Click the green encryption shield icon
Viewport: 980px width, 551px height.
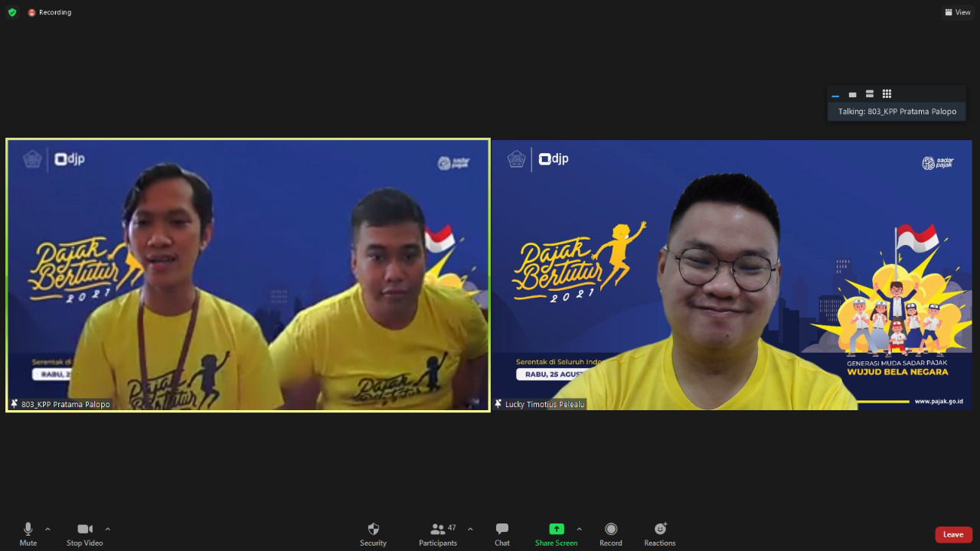click(x=12, y=12)
